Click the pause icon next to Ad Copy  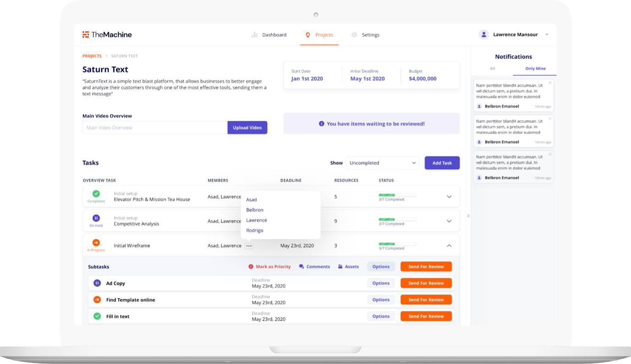(x=97, y=283)
